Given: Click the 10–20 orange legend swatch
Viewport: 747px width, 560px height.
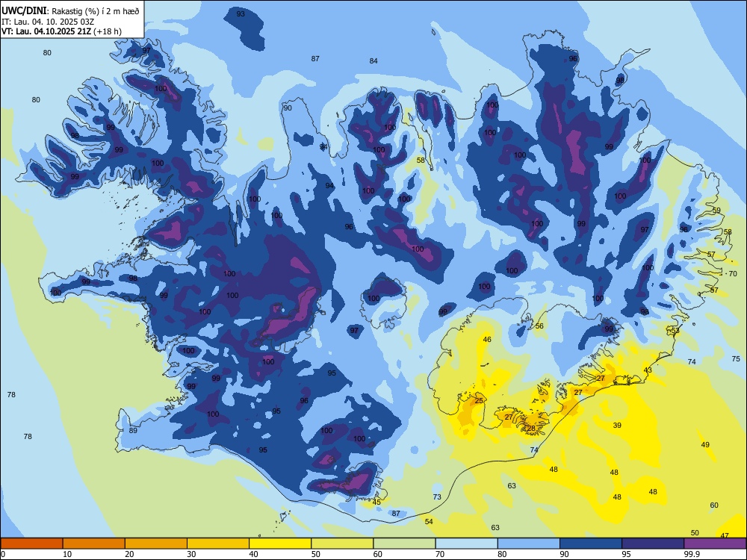Looking at the screenshot, I should click(94, 544).
